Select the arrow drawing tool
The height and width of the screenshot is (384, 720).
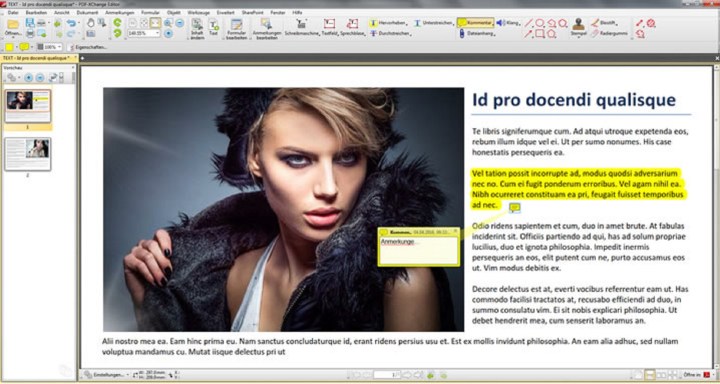[x=529, y=34]
